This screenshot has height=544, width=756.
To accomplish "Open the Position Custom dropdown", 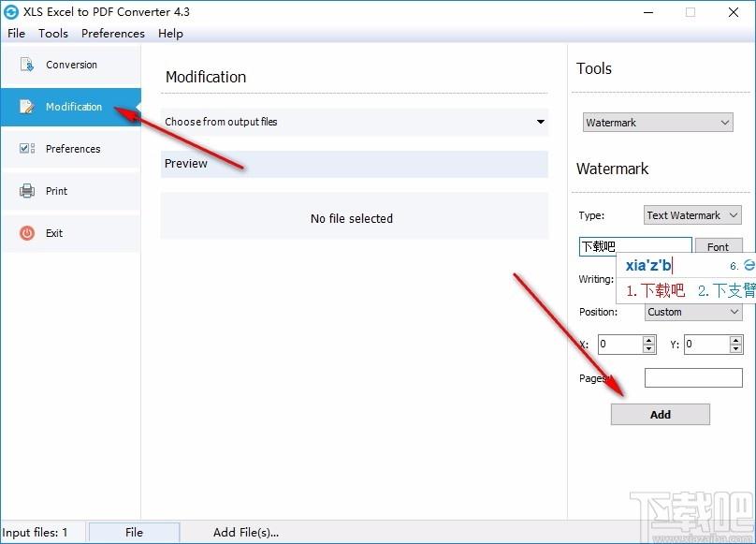I will (692, 312).
